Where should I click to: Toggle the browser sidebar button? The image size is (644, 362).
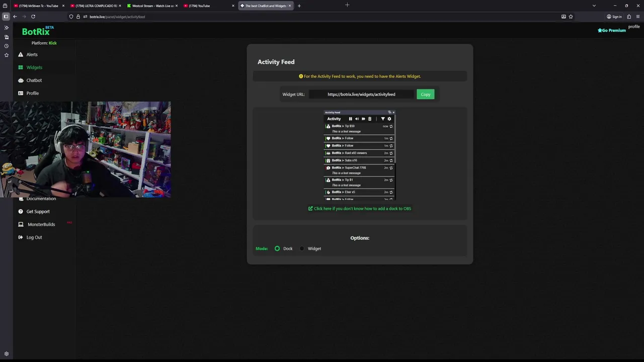click(x=6, y=17)
